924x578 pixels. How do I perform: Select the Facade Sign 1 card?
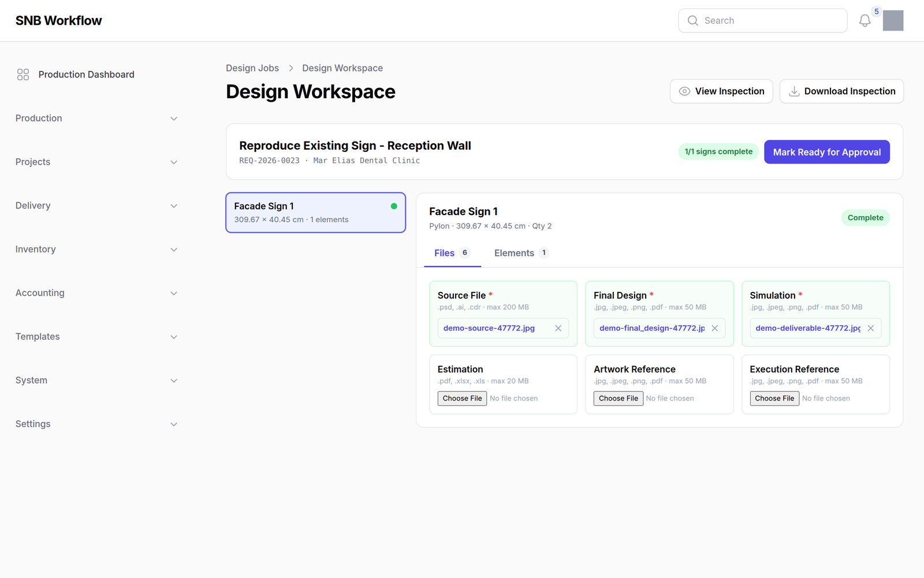coord(316,213)
